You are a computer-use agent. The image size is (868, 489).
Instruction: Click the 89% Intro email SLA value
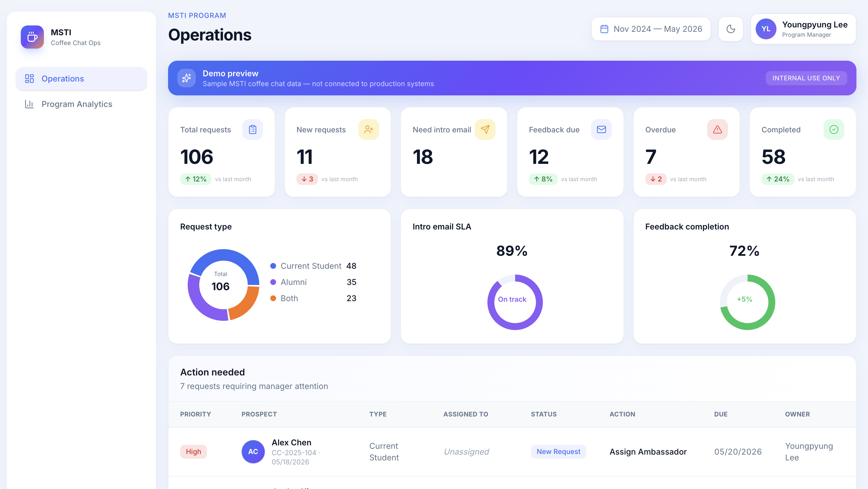(512, 251)
